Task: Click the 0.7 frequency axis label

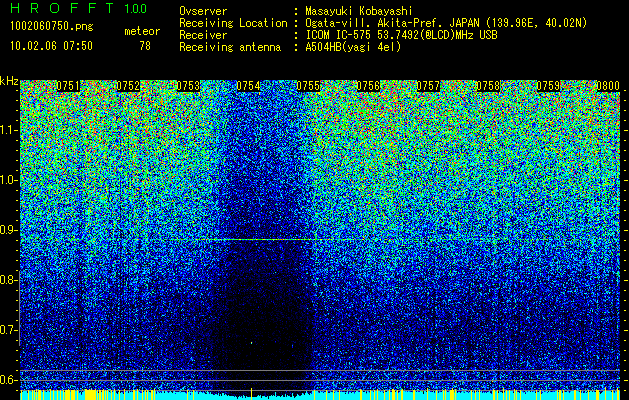Action: pos(8,330)
